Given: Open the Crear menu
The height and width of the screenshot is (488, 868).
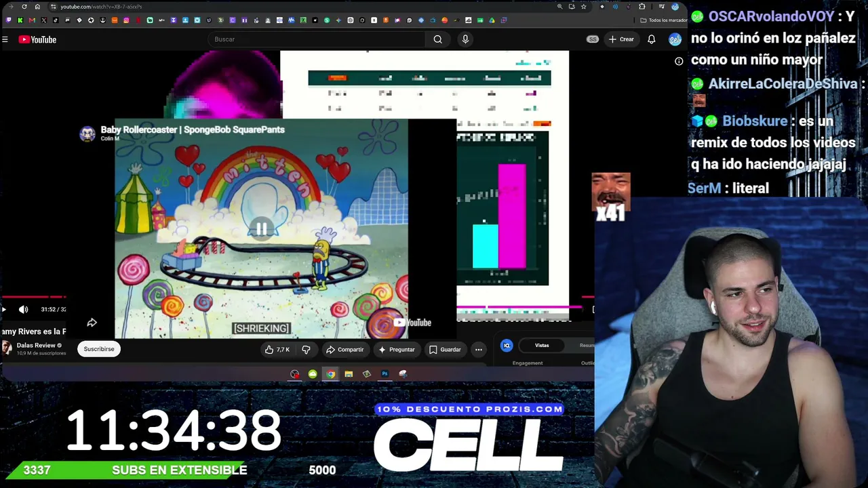Looking at the screenshot, I should [x=621, y=39].
